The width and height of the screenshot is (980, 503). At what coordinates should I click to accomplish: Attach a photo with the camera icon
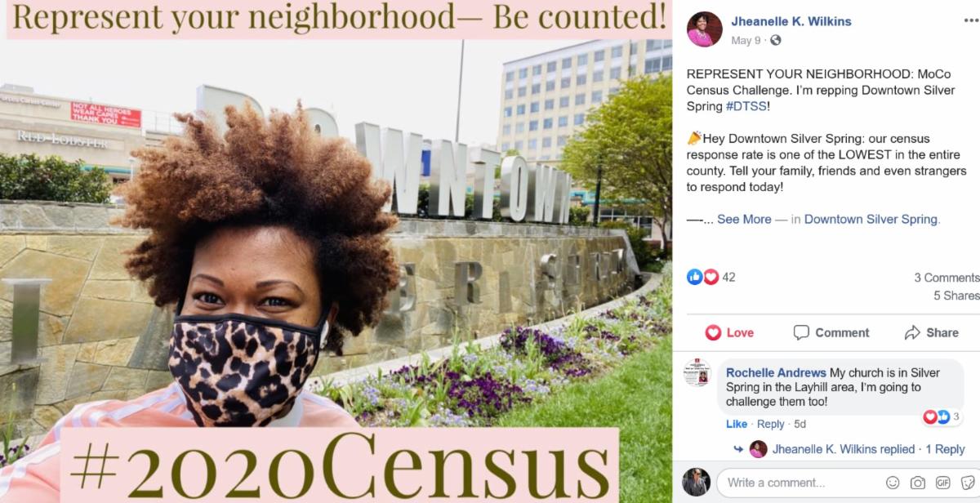click(918, 483)
